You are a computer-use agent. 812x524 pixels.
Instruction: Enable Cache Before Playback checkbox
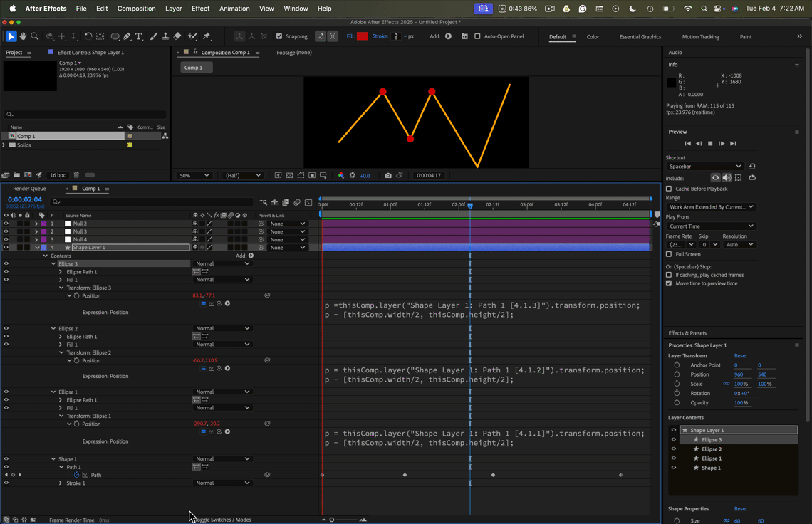point(669,189)
